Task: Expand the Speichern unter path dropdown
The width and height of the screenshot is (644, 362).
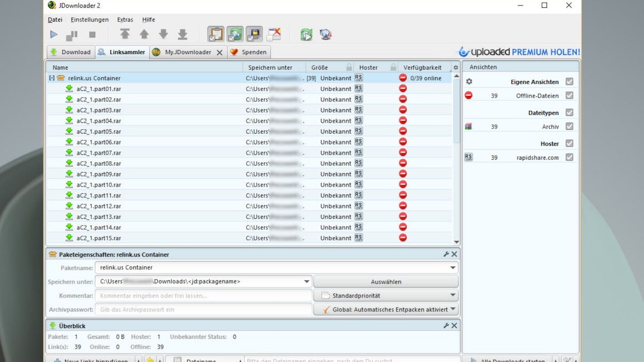Action: (x=306, y=282)
